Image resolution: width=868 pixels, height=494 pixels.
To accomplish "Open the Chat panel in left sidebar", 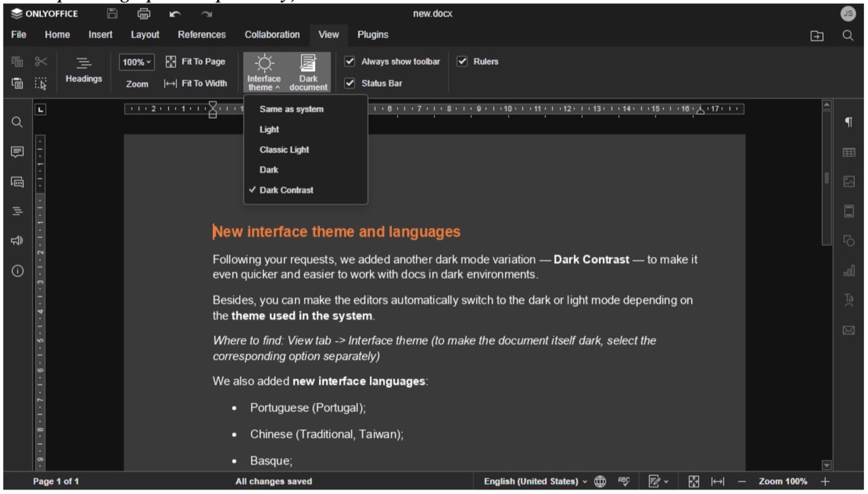I will click(18, 182).
